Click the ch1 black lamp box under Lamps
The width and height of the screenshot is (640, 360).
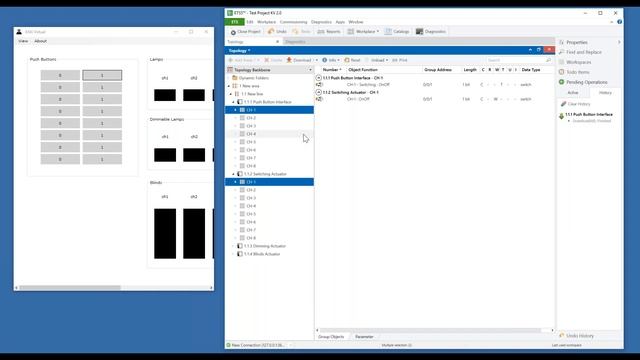(165, 95)
